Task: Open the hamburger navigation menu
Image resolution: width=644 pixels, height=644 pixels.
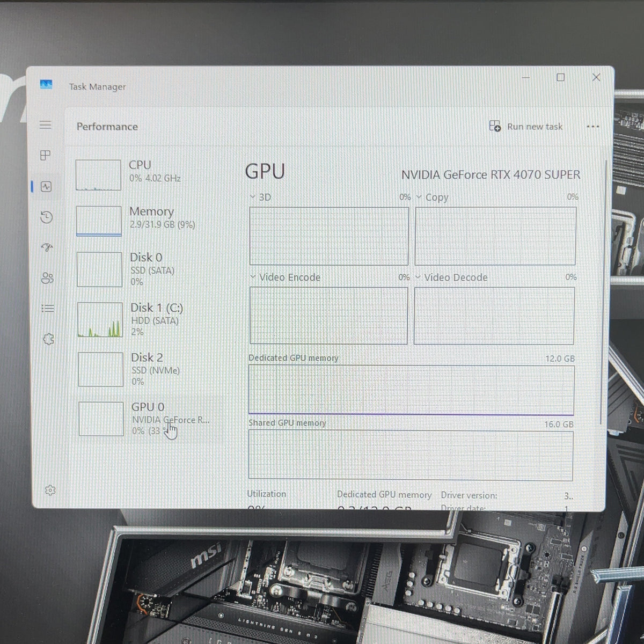Action: point(45,125)
